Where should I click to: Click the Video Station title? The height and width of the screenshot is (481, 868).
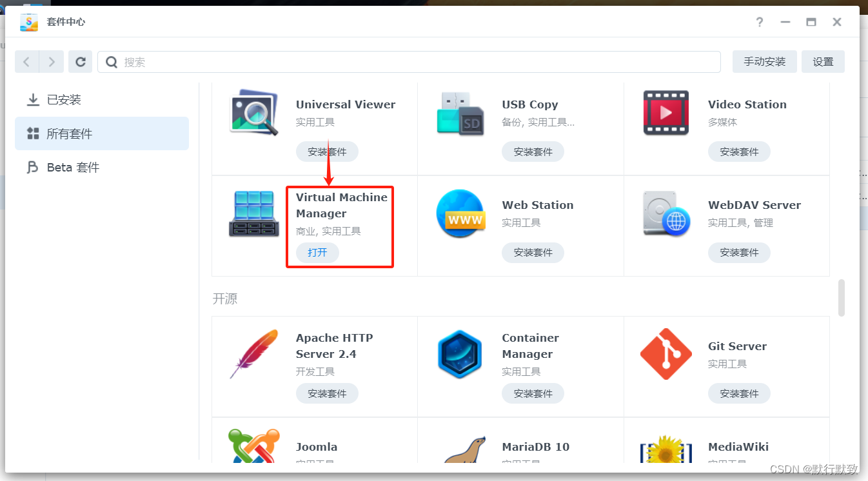point(747,104)
